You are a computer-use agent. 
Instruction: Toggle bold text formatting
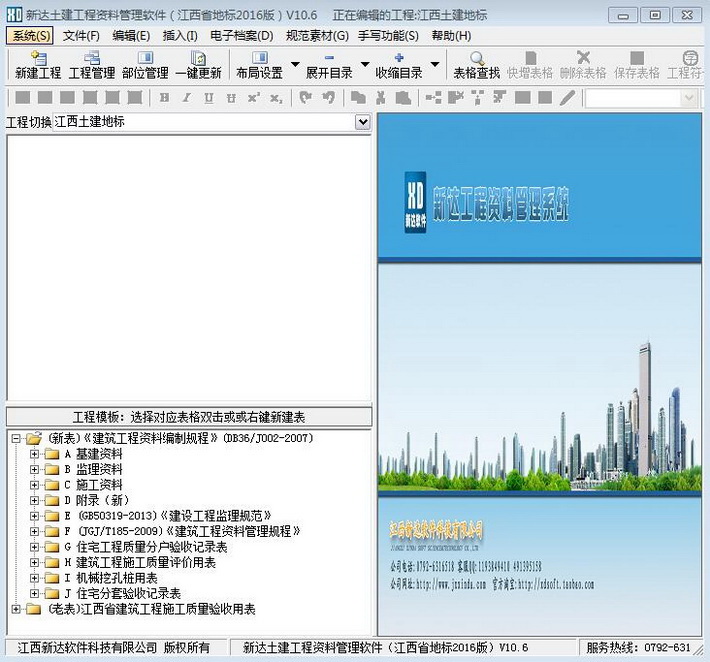pos(164,98)
